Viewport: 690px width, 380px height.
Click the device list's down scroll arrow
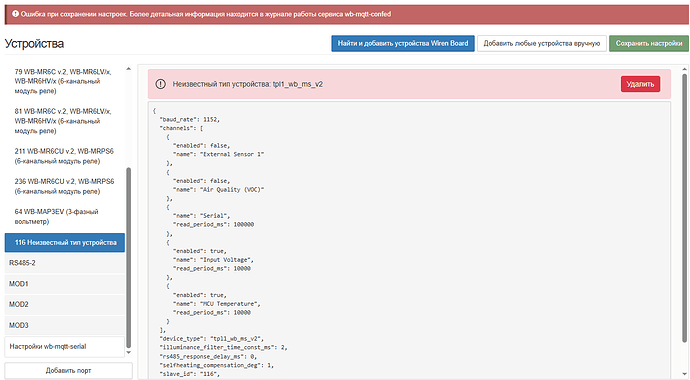coord(128,352)
